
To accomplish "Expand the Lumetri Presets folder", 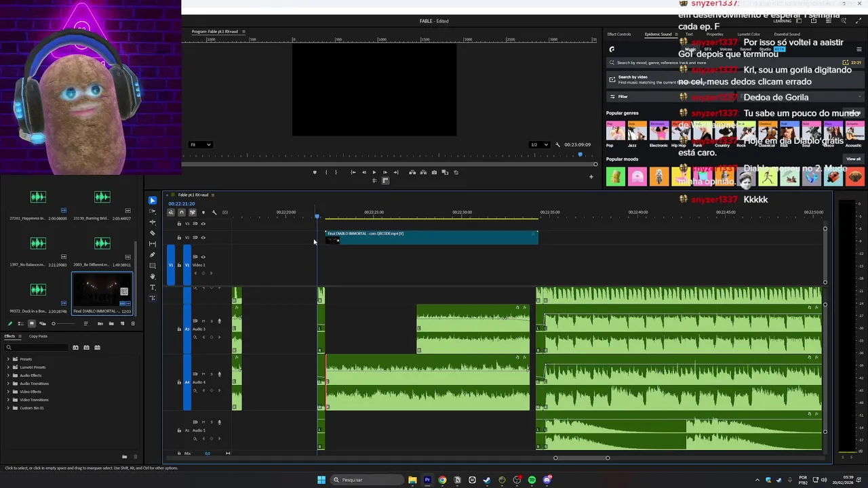I will (x=8, y=367).
